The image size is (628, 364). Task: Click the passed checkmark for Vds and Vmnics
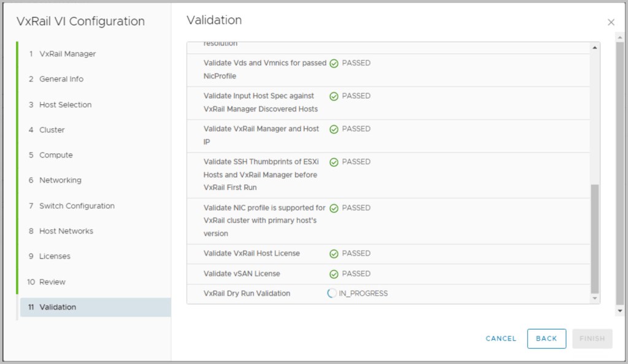coord(334,63)
